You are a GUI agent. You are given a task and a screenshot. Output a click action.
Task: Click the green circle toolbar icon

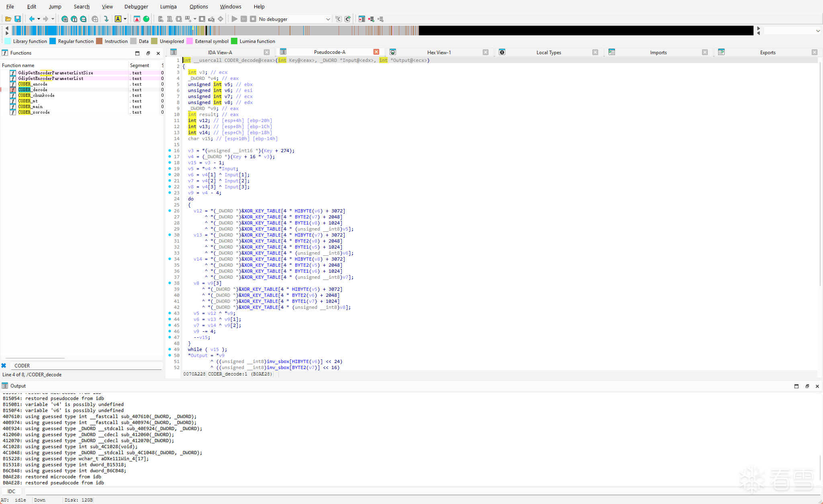click(x=146, y=19)
